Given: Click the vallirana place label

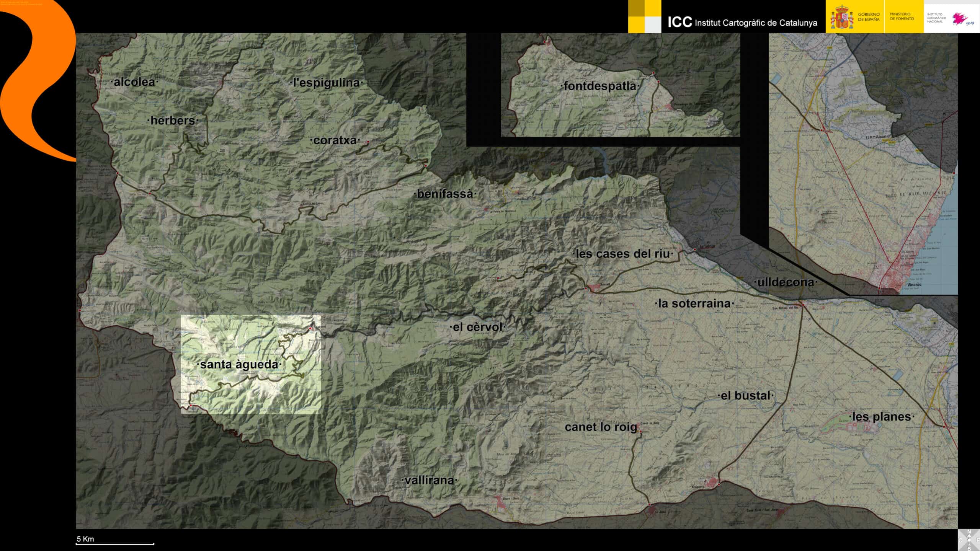Looking at the screenshot, I should click(429, 480).
